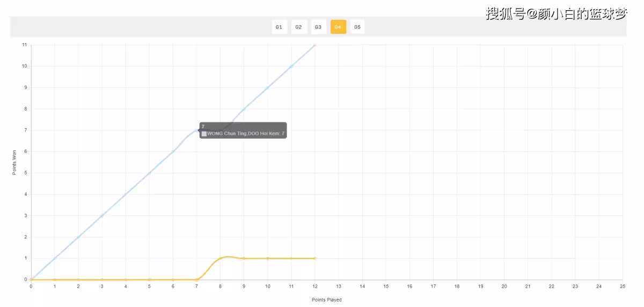The image size is (644, 307).
Task: Click the x-axis tick label 25
Action: coord(622,287)
